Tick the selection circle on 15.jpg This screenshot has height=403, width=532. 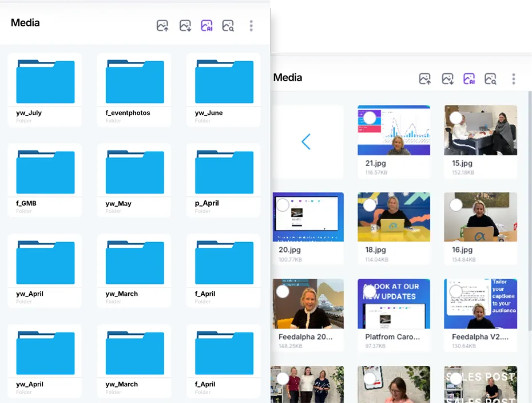[456, 118]
